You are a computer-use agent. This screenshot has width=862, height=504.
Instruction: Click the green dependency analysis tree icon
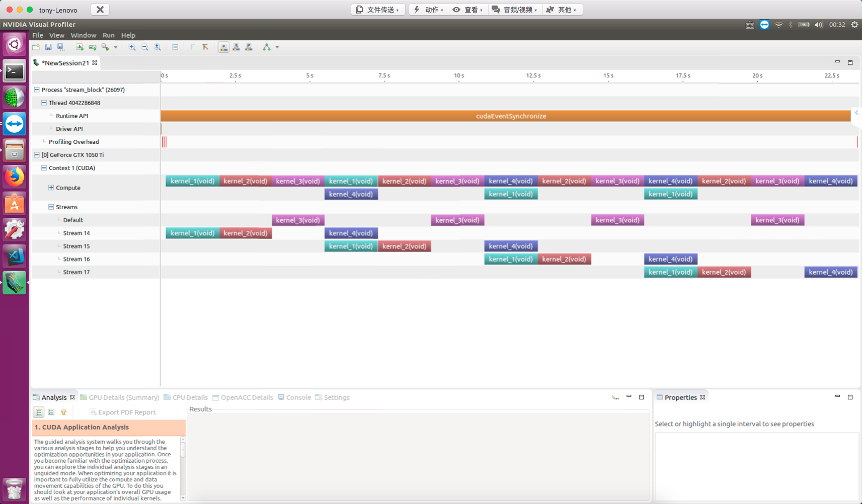tap(267, 47)
